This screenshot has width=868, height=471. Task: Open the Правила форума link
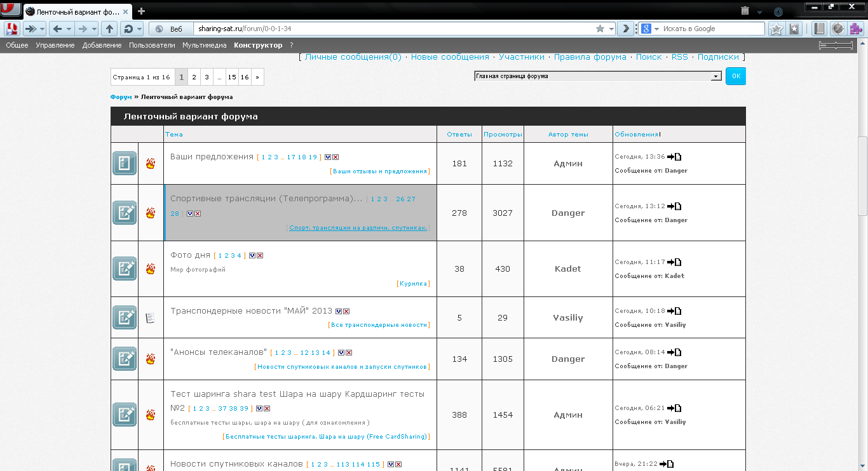(590, 57)
